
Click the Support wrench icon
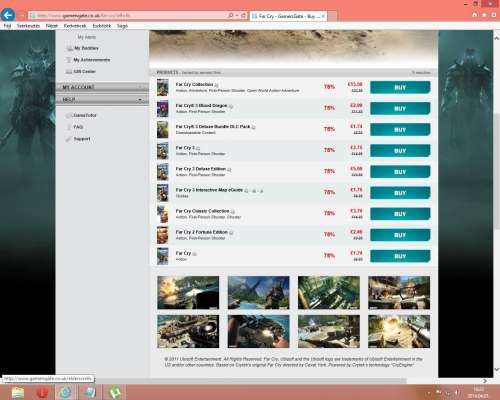69,139
